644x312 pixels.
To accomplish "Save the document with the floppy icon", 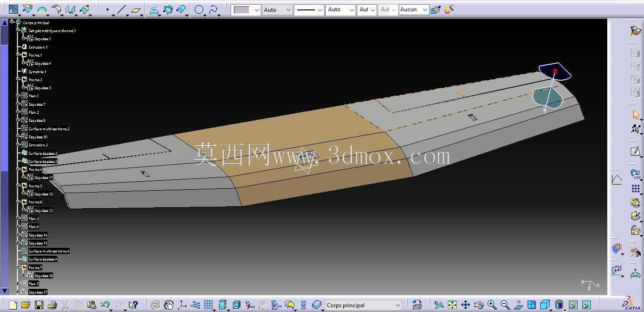I will pos(39,305).
